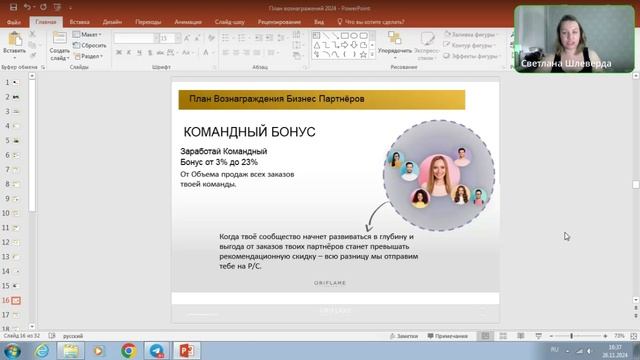Open Comments (Примечания) from status bar
The width and height of the screenshot is (640, 360).
tap(447, 336)
